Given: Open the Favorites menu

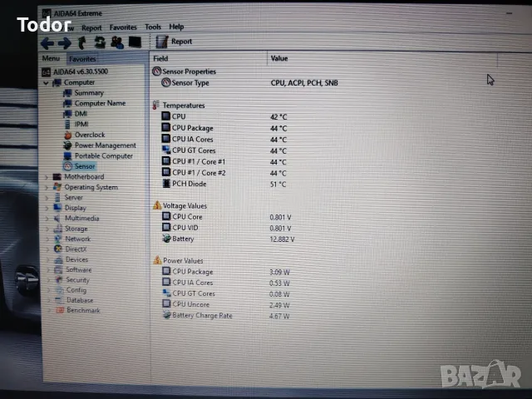Looking at the screenshot, I should point(123,27).
